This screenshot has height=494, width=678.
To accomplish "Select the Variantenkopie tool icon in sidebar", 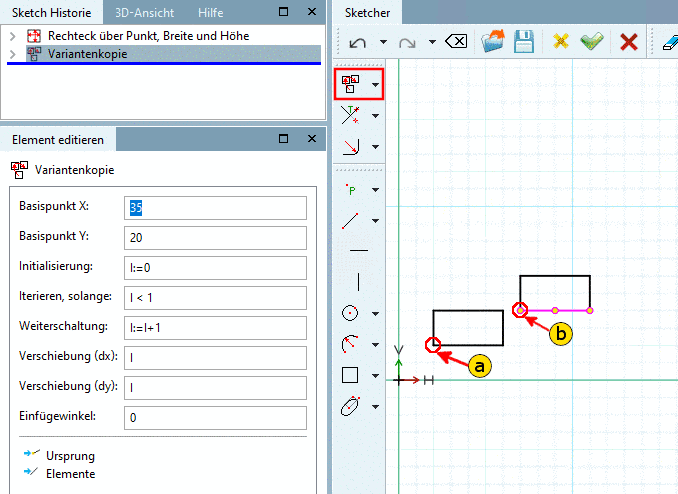I will [350, 84].
